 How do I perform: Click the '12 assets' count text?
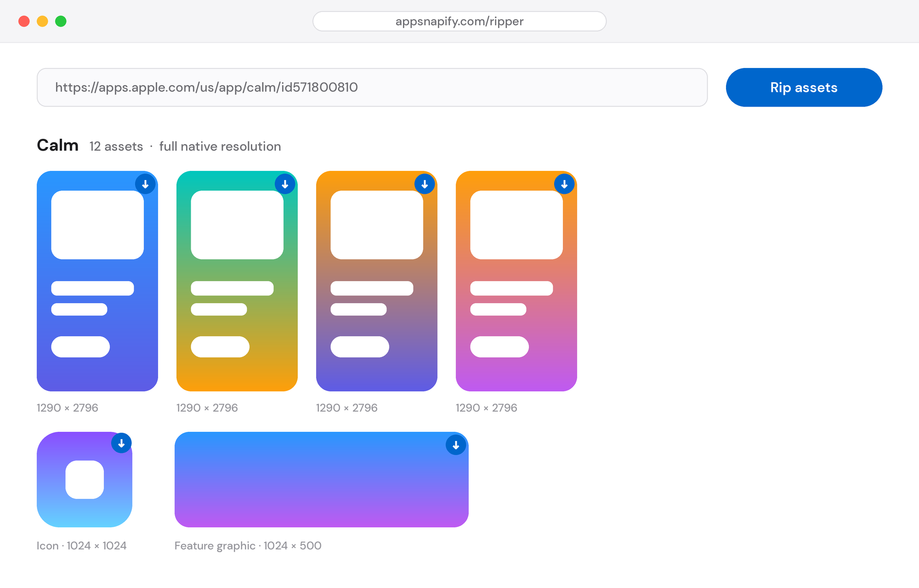tap(116, 147)
